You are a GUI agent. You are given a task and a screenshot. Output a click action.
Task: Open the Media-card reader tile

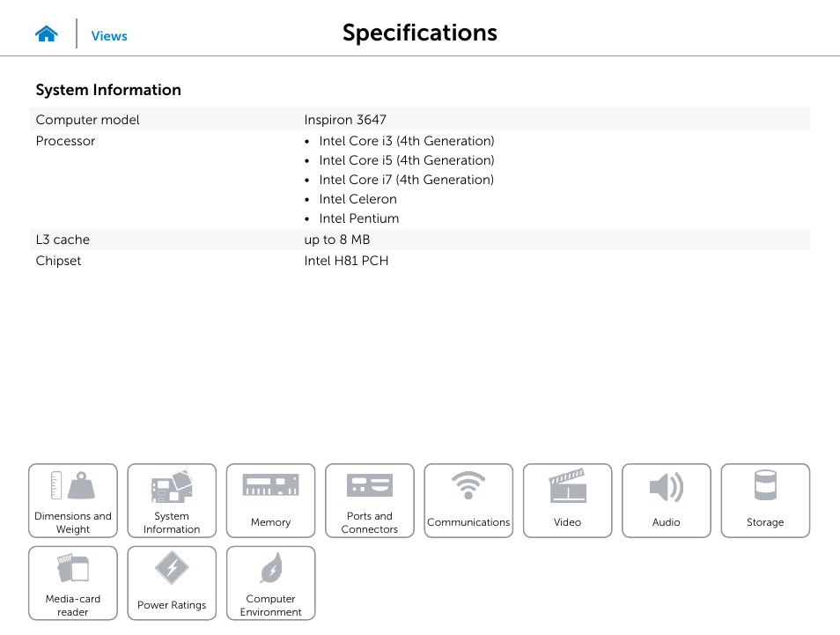pos(73,583)
